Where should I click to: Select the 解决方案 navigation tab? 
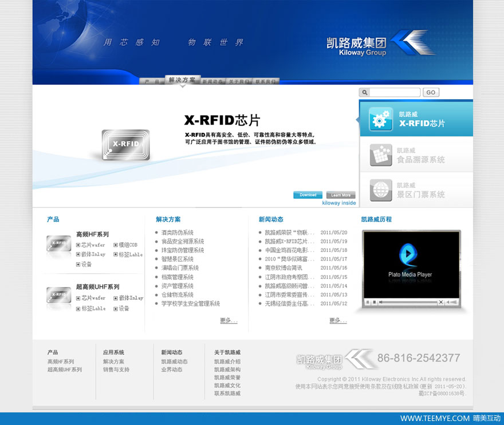click(x=182, y=80)
